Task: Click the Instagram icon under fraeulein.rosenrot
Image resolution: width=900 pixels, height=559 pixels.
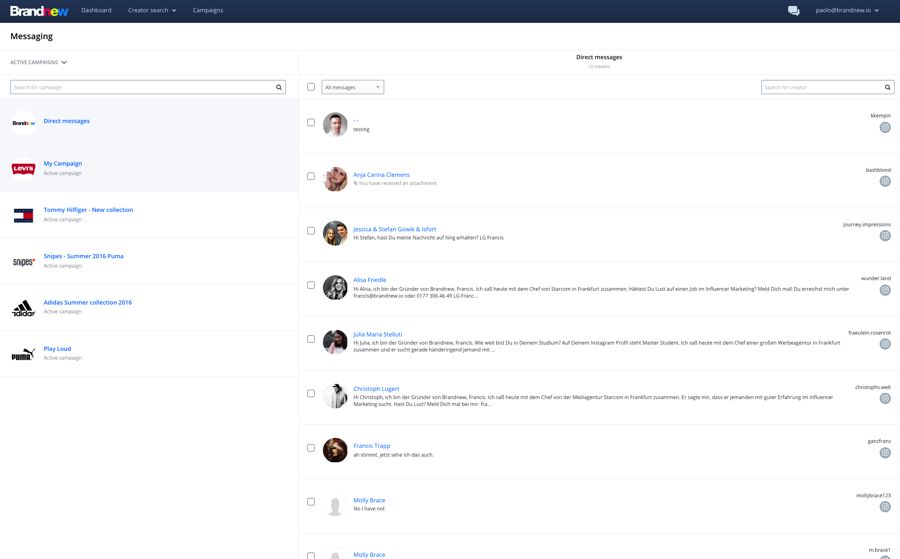Action: [885, 344]
